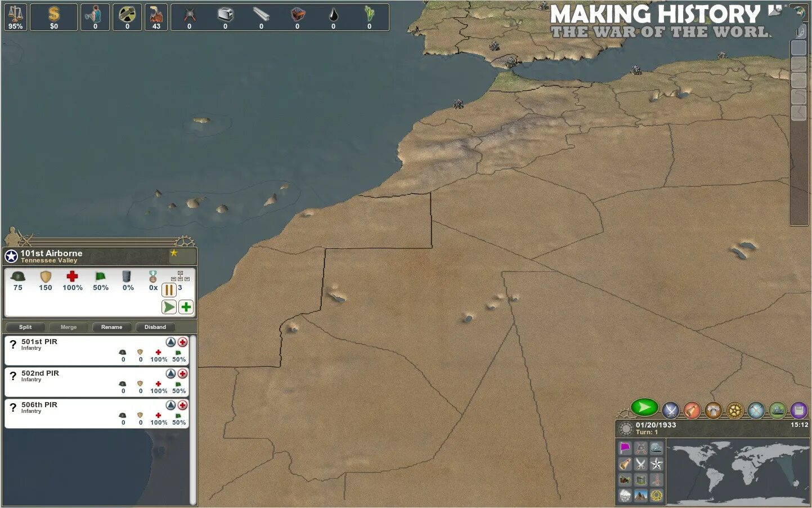The image size is (812, 508).
Task: Open the gear production management panel
Action: coord(734,411)
